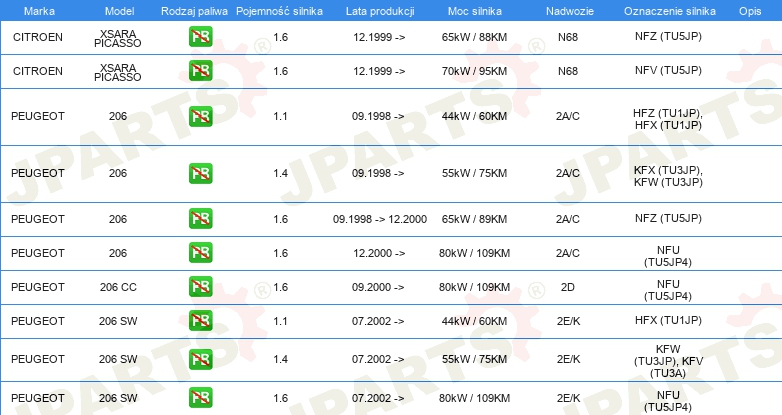Click N68 body code in the 88KM row

click(x=568, y=37)
